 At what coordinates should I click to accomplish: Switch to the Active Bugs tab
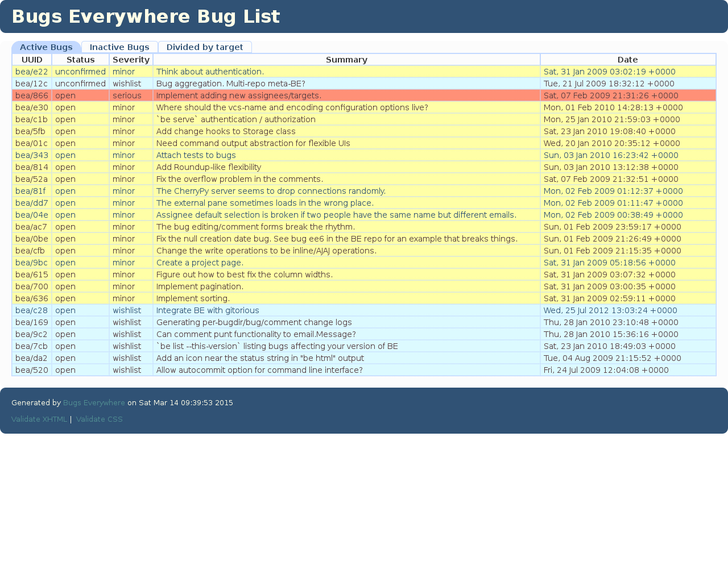(46, 47)
